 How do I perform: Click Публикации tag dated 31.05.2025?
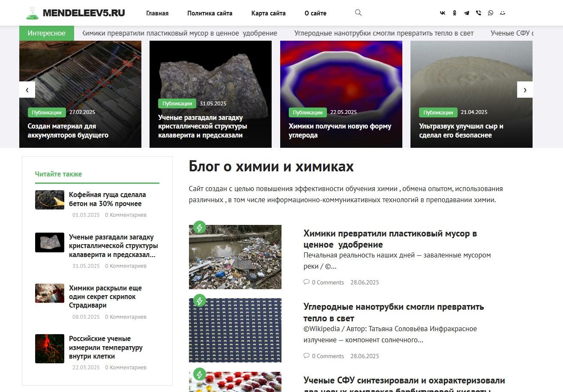point(177,103)
